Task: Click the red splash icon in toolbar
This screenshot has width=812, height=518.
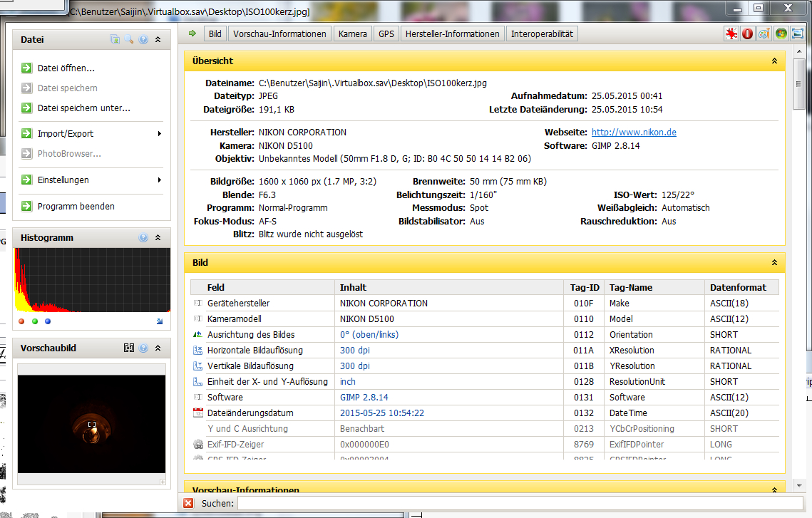Action: [x=731, y=33]
